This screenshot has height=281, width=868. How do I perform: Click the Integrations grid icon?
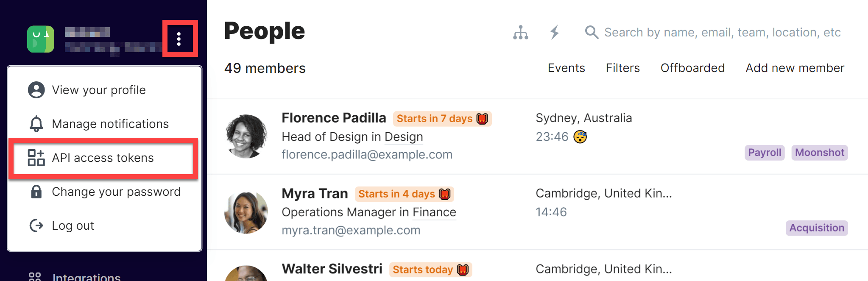tap(35, 277)
